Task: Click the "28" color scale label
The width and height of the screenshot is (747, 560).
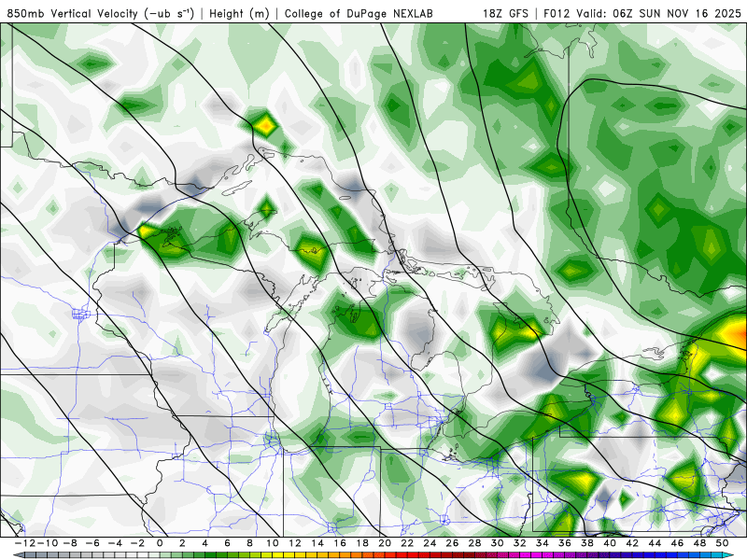Action: (474, 543)
